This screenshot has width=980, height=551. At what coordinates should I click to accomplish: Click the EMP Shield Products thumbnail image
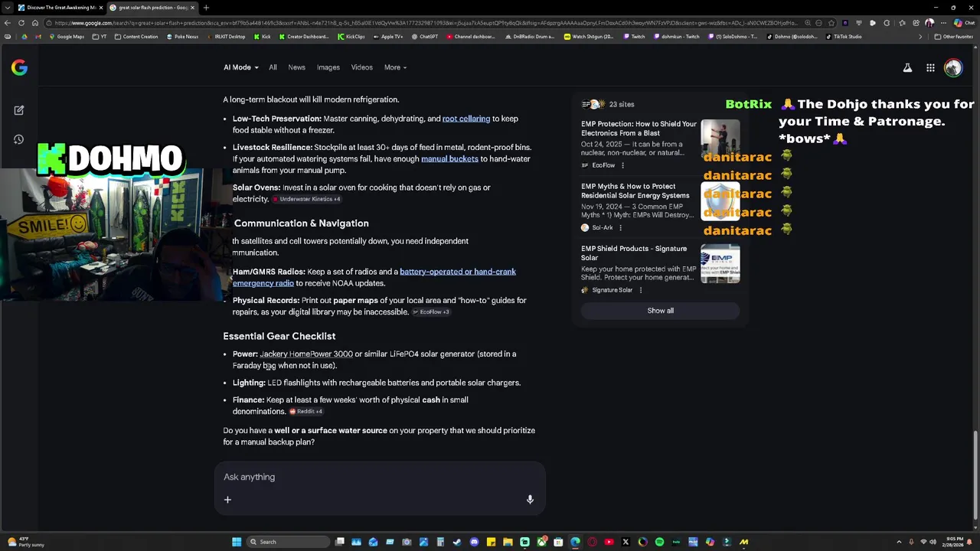[720, 263]
